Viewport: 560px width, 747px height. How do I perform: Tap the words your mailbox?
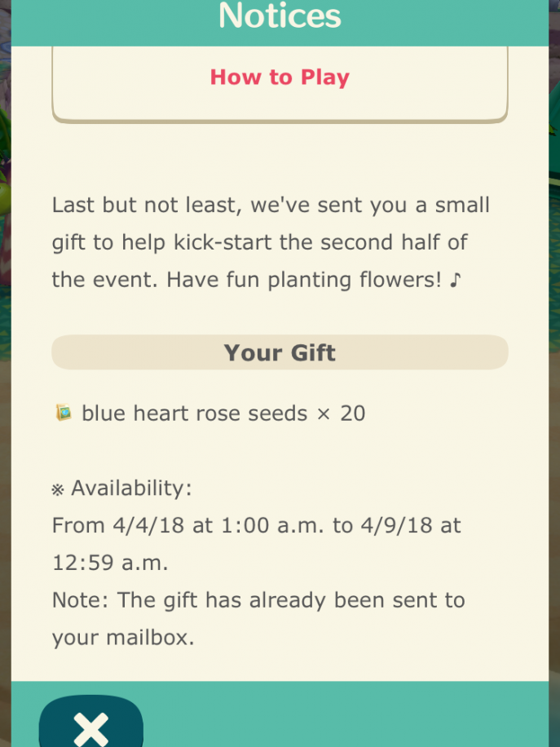(123, 638)
